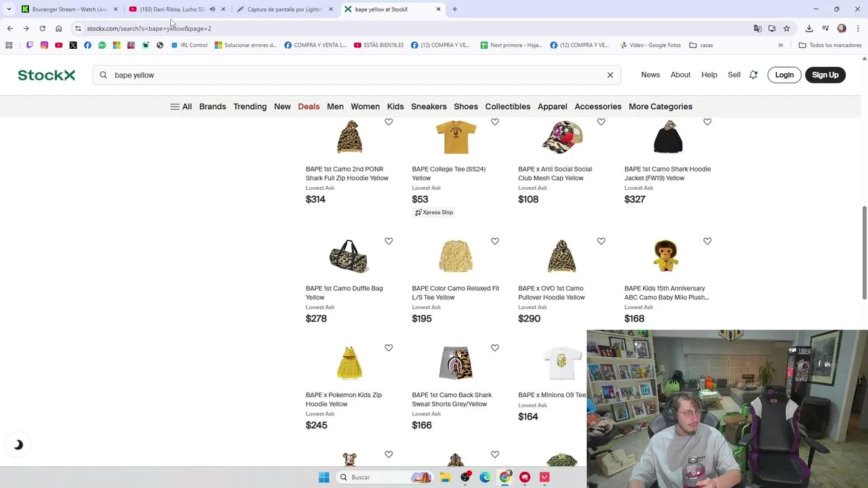Open Chrome's three-dot menu
868x488 pixels.
[x=859, y=28]
